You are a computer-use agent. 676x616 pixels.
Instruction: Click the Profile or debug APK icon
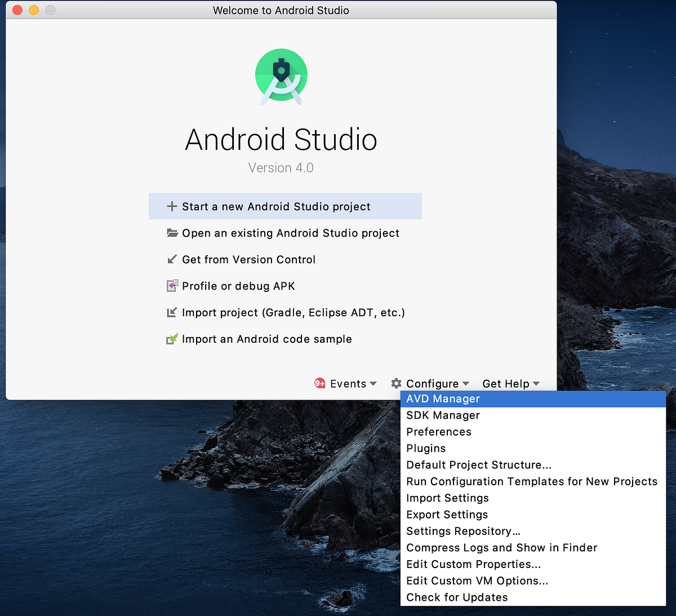coord(172,286)
